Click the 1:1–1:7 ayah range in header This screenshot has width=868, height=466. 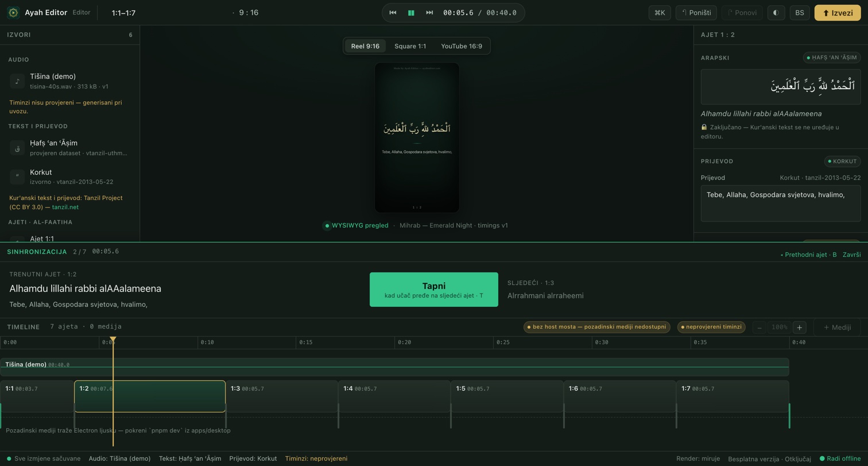124,13
